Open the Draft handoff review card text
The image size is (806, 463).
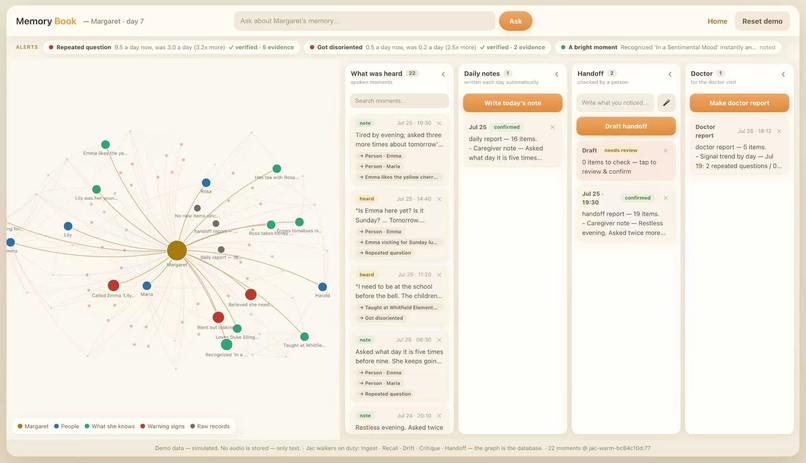(x=619, y=167)
